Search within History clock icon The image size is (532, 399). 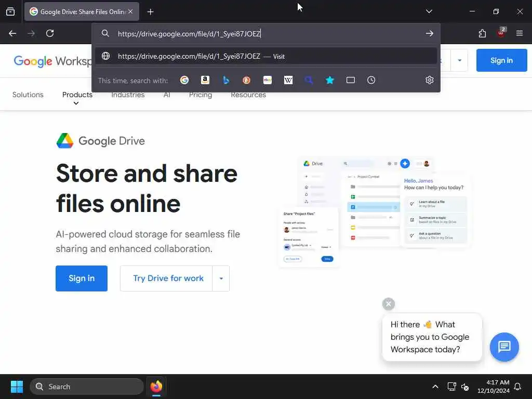point(371,80)
